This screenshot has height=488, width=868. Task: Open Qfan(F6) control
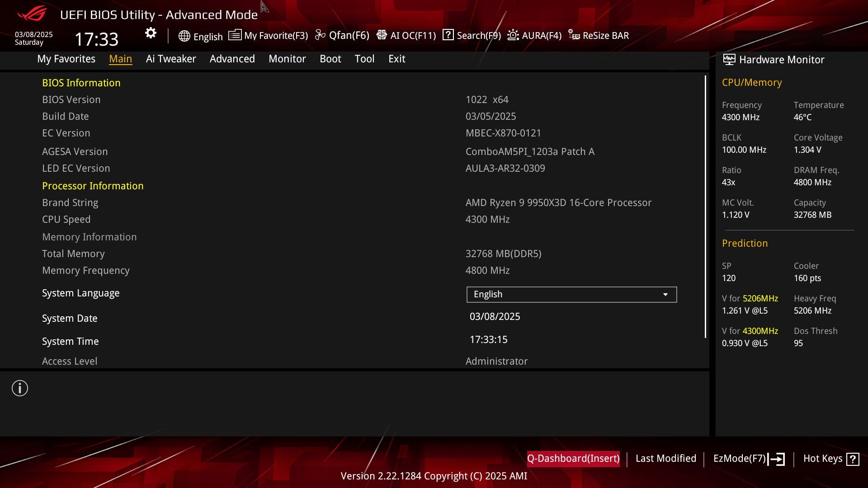tap(349, 36)
